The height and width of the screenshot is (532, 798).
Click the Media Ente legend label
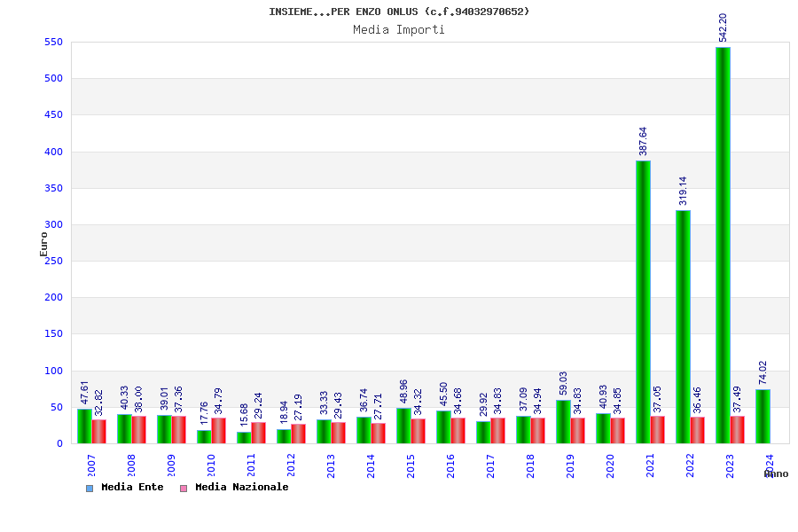132,487
